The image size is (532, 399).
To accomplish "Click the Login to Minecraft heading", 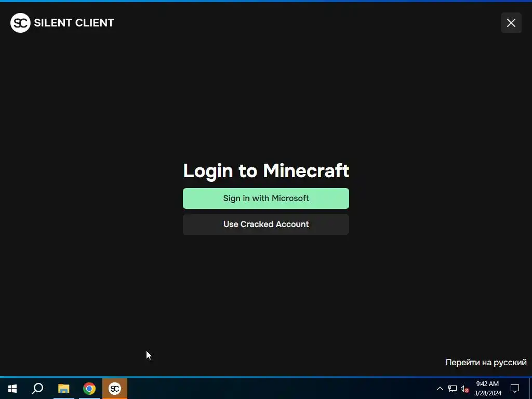I will pyautogui.click(x=266, y=170).
